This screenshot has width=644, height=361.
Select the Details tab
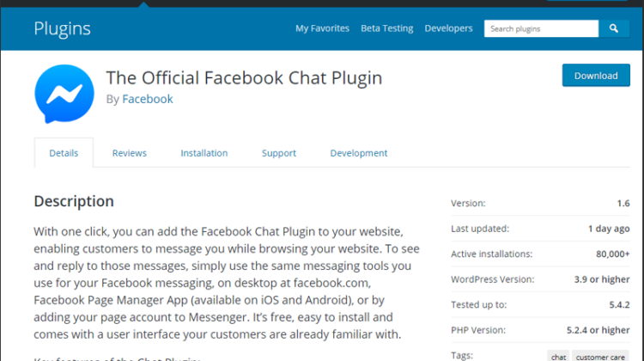click(64, 153)
